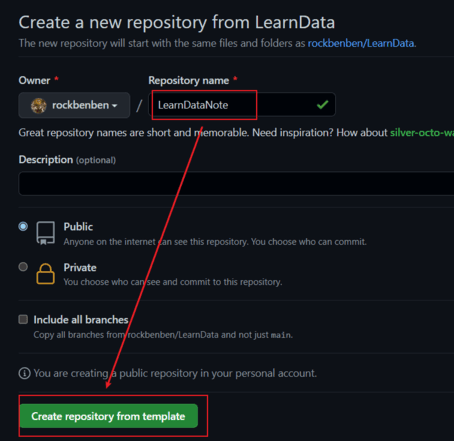The height and width of the screenshot is (441, 454).
Task: Click the dropdown caret next to rockbenben
Action: 115,106
